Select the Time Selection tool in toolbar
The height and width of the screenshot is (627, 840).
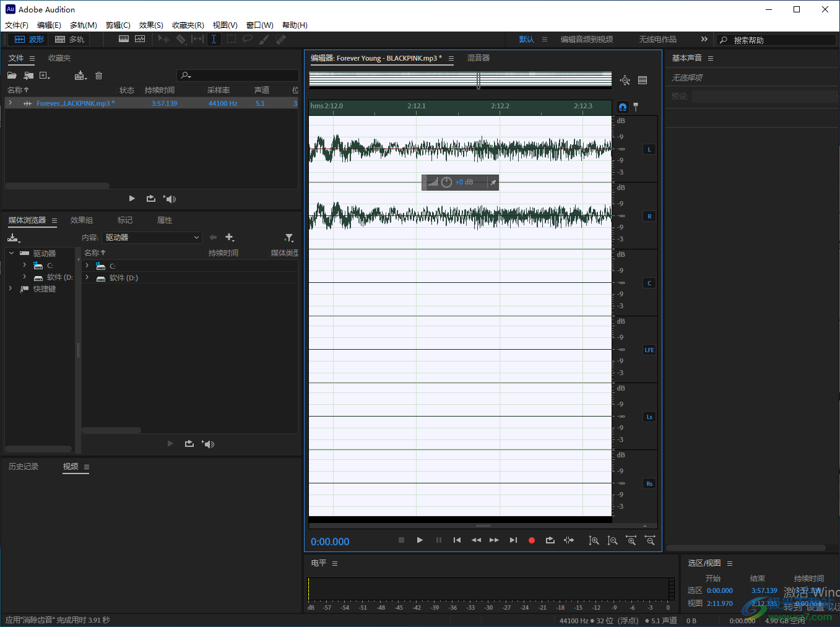(214, 39)
